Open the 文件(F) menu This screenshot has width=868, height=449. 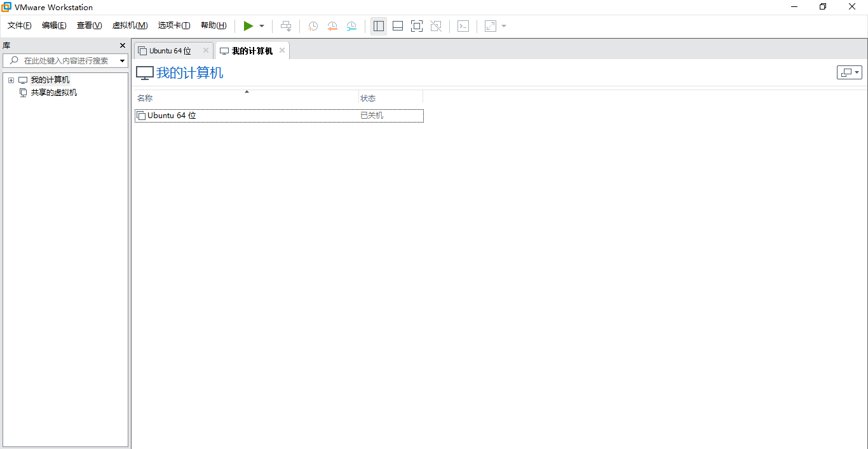pos(20,25)
